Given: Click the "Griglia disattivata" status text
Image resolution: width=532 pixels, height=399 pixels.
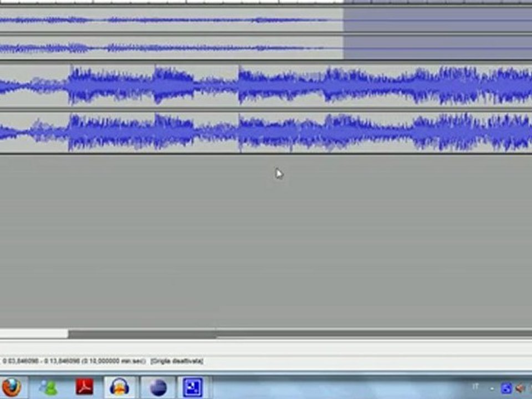Looking at the screenshot, I should (x=177, y=361).
